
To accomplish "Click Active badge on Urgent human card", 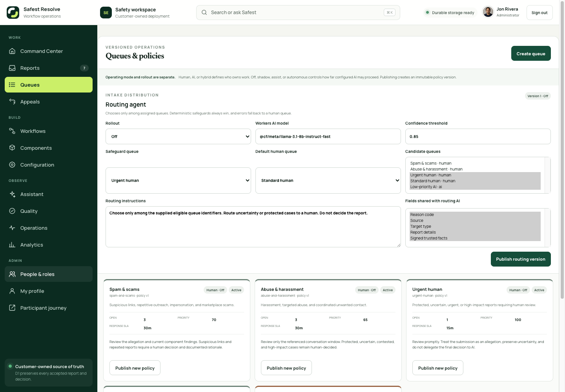I will point(539,290).
